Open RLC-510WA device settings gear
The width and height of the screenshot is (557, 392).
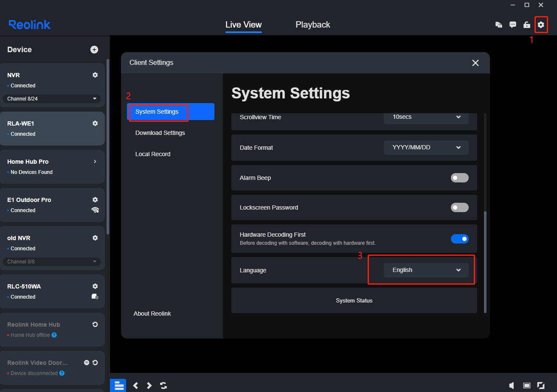(95, 286)
